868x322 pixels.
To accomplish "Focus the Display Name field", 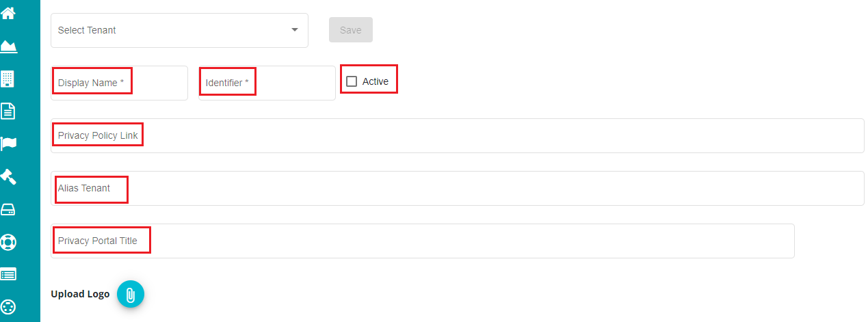I will (x=119, y=83).
